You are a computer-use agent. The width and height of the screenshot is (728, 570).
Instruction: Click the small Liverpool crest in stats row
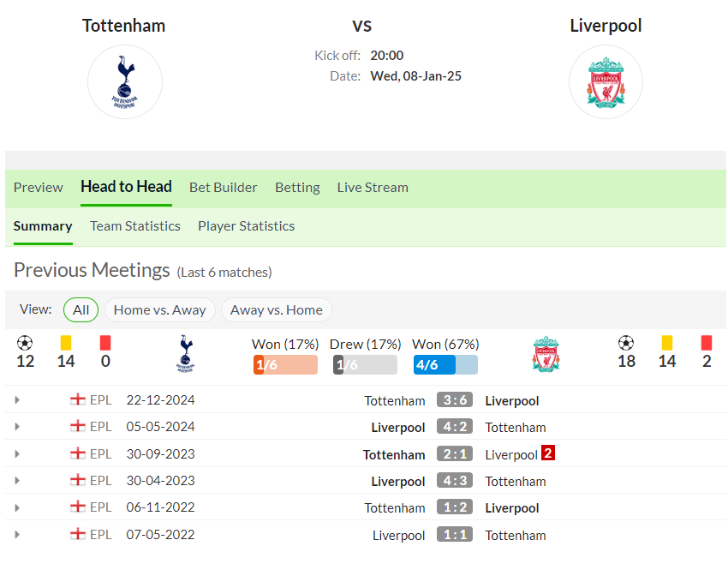point(546,353)
